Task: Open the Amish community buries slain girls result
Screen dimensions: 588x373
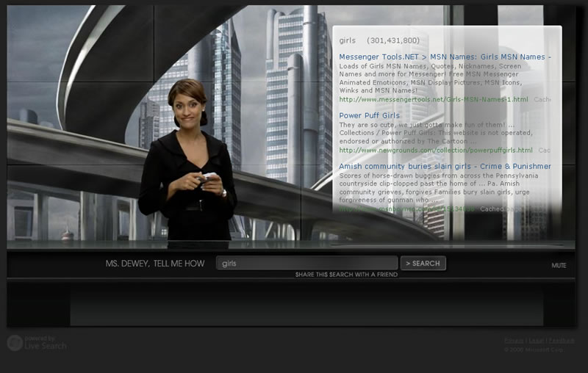Action: pos(445,166)
